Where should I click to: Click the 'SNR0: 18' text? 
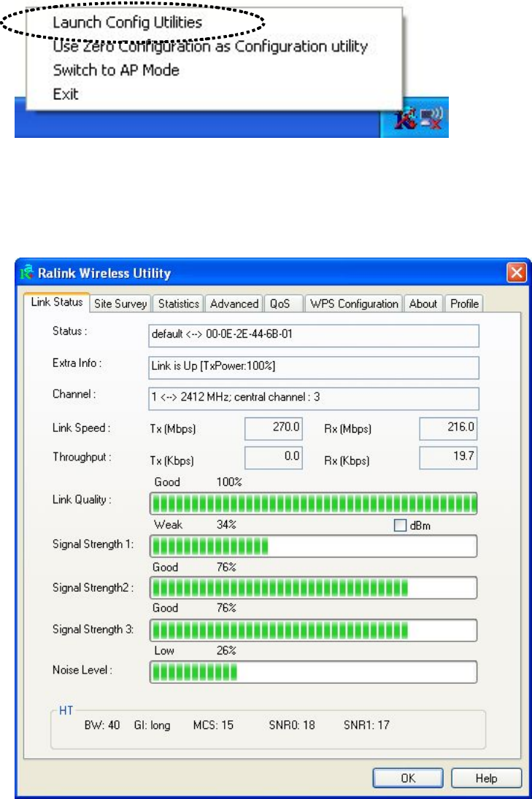291,725
